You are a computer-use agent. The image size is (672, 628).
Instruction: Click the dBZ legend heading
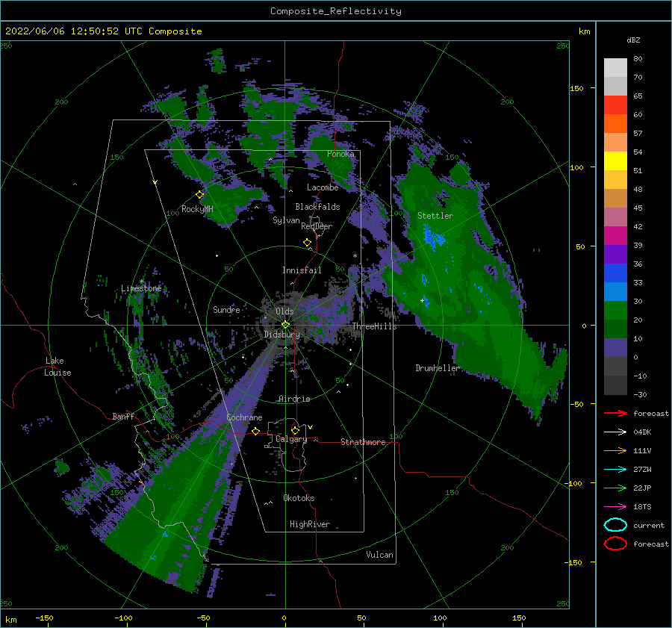[x=633, y=40]
